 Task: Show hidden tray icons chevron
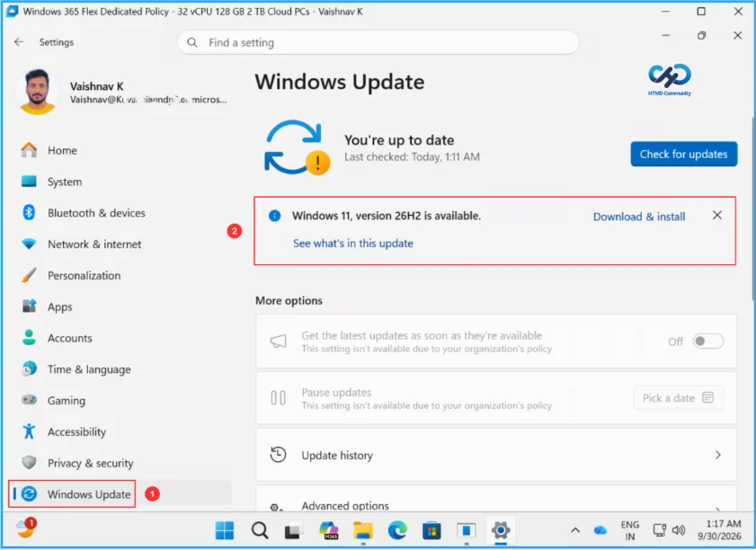tap(575, 531)
